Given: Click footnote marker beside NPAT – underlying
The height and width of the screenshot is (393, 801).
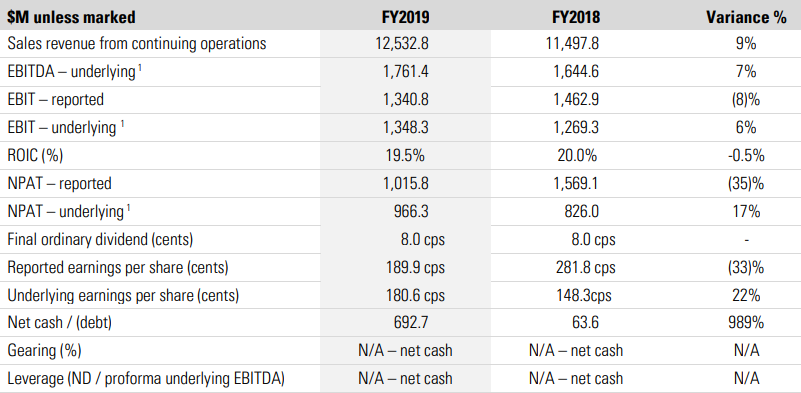Looking at the screenshot, I should pos(125,206).
